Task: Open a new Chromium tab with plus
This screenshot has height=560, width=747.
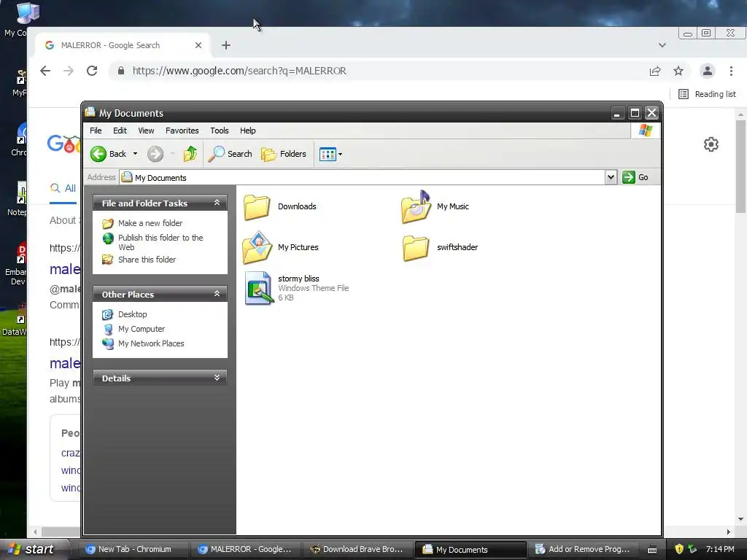Action: point(226,45)
